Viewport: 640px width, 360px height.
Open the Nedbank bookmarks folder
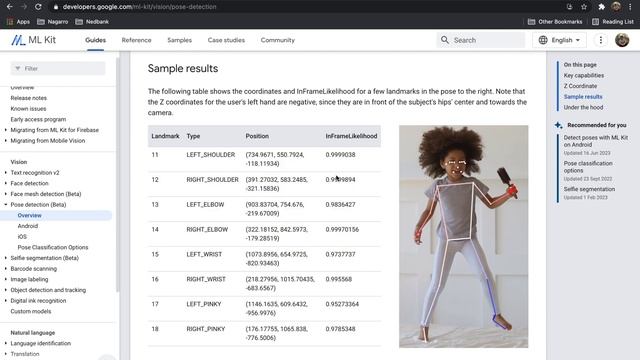point(92,22)
